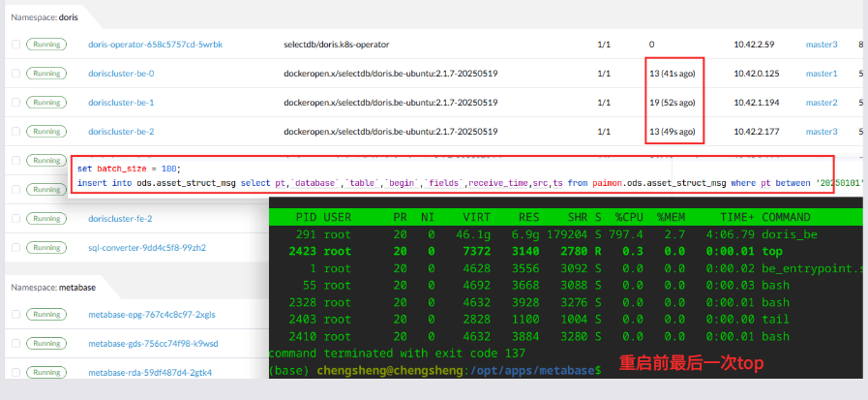Click the IP address 10.42.0.125

click(x=756, y=74)
